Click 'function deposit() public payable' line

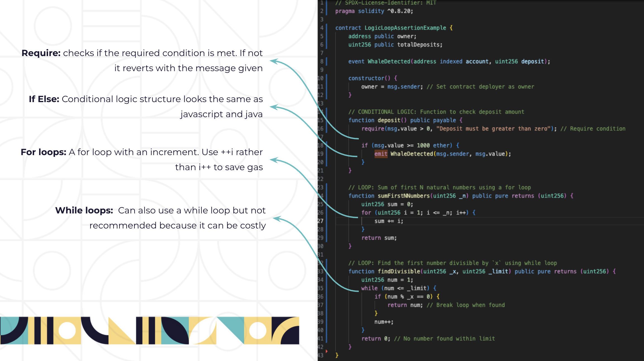click(x=405, y=120)
